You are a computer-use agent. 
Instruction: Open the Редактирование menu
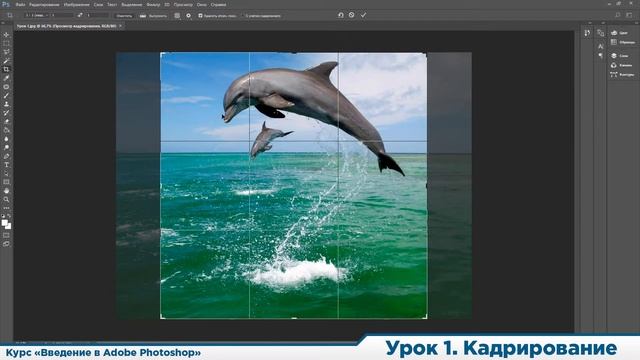(44, 5)
